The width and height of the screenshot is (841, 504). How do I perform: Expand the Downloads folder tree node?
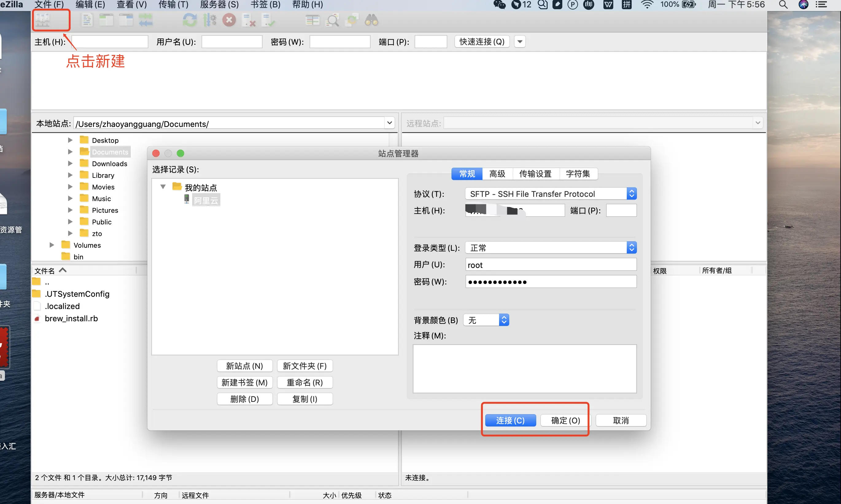coord(70,163)
